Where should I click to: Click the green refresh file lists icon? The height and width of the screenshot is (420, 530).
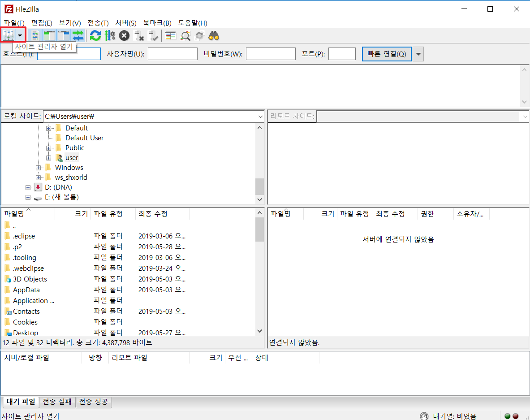coord(95,35)
